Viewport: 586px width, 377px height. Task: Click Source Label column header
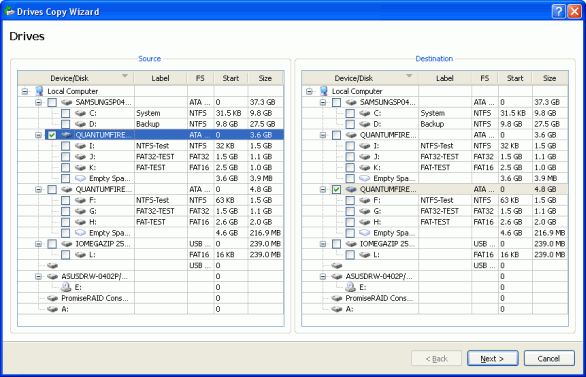[160, 78]
